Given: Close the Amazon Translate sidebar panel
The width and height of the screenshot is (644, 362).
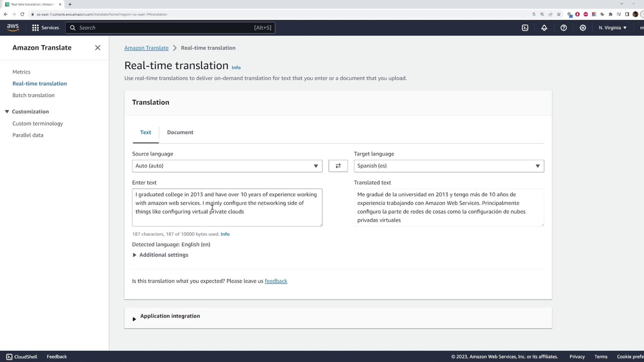Looking at the screenshot, I should point(98,48).
